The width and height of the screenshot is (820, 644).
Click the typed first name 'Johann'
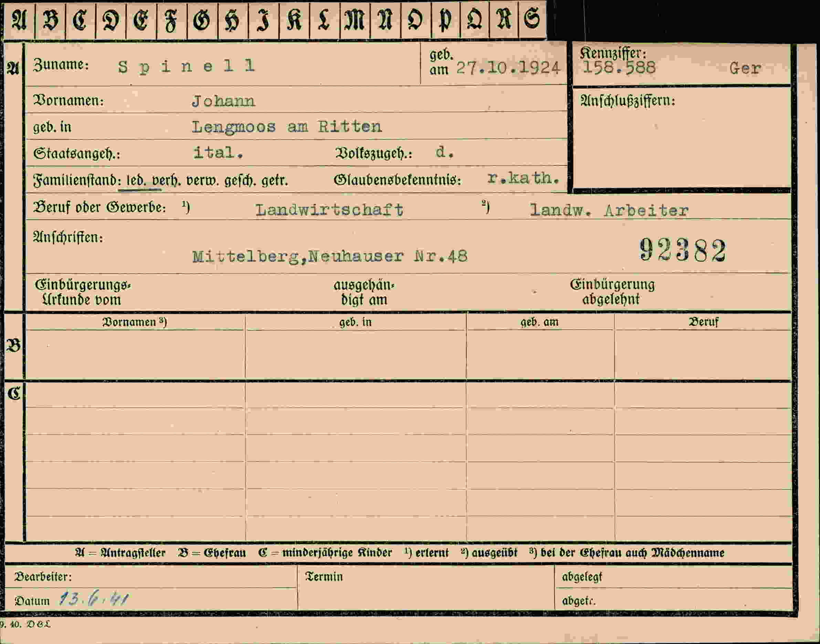click(x=223, y=101)
